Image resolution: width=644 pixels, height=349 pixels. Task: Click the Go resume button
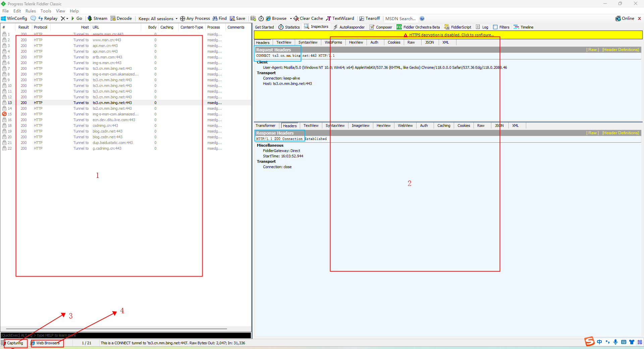[76, 18]
